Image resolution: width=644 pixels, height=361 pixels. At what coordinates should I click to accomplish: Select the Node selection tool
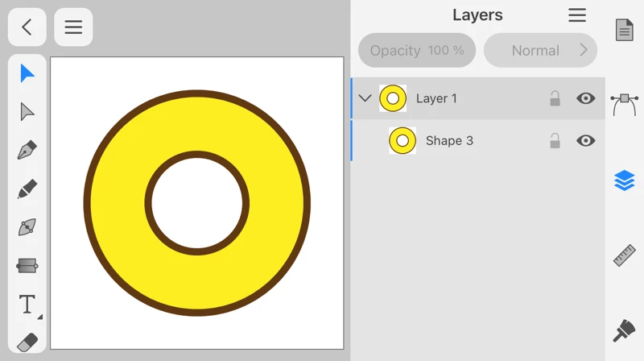27,112
